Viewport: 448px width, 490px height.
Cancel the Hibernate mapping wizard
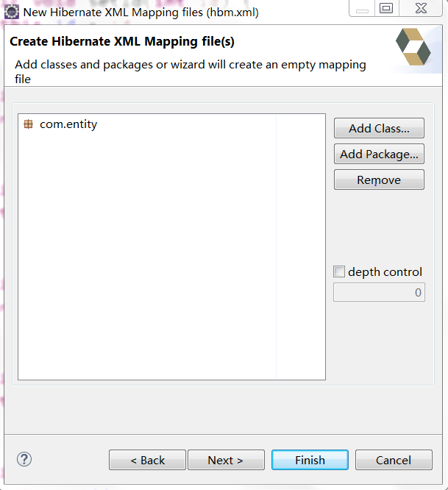(x=394, y=460)
